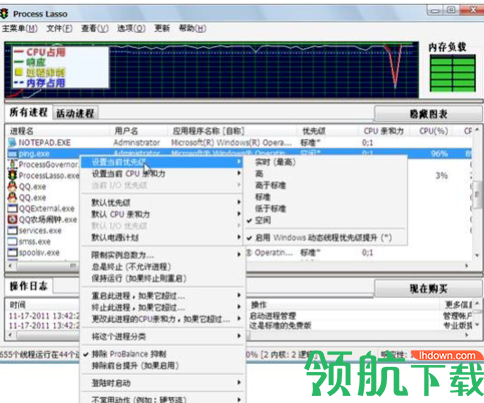
Task: Open the 文件(F) menu
Action: coord(59,29)
